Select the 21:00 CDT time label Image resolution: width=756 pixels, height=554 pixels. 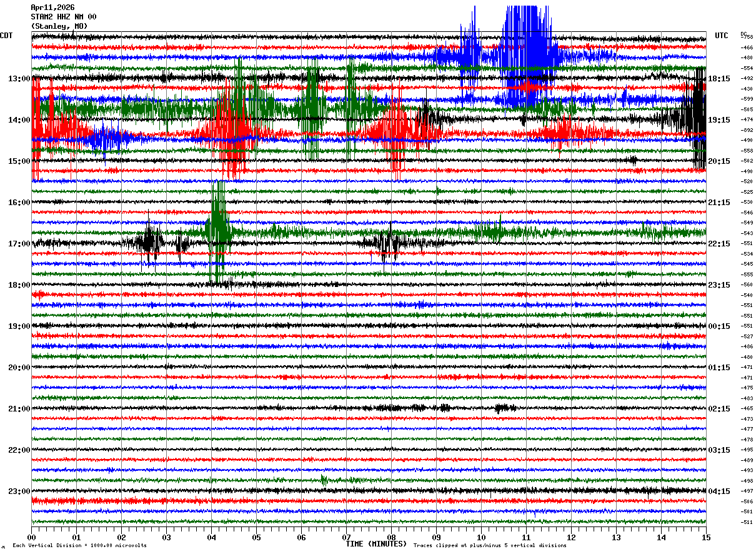(x=19, y=409)
